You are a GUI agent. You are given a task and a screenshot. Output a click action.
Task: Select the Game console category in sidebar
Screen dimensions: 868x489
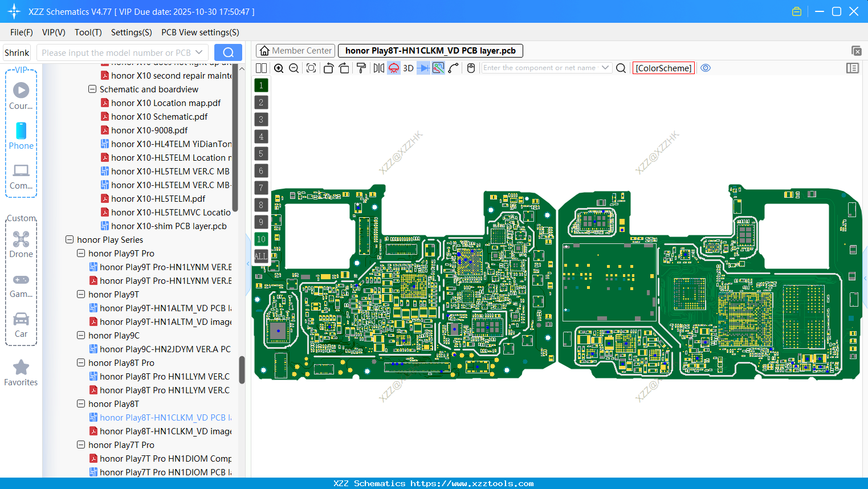pyautogui.click(x=21, y=285)
